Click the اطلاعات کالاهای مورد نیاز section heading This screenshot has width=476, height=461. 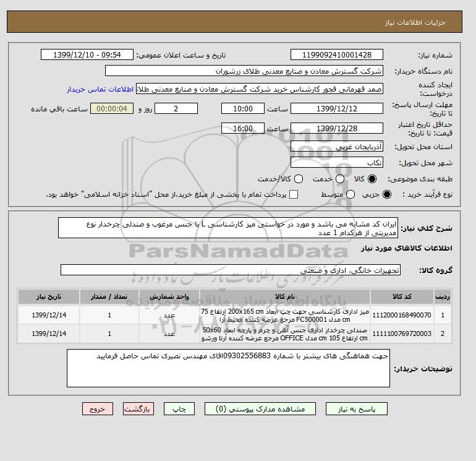[x=407, y=248]
